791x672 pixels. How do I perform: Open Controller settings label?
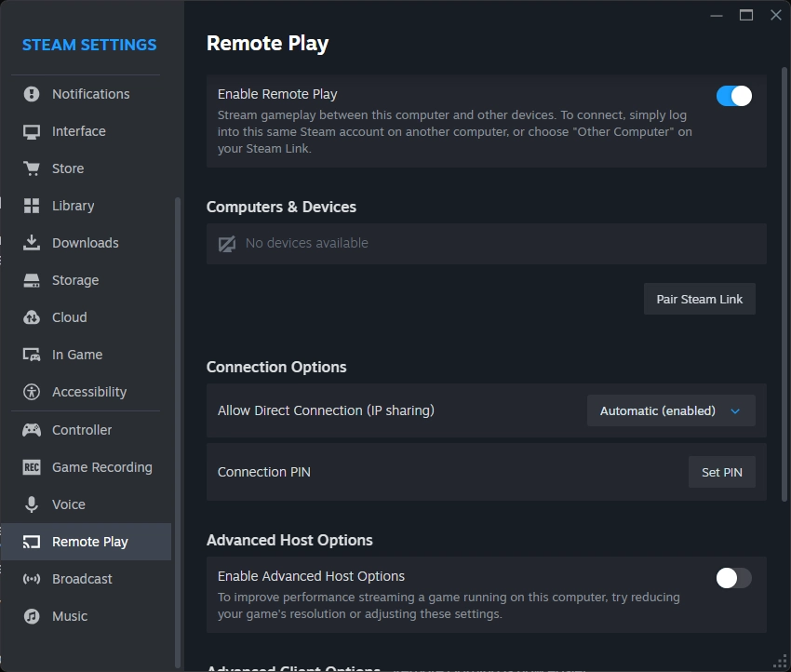[82, 430]
